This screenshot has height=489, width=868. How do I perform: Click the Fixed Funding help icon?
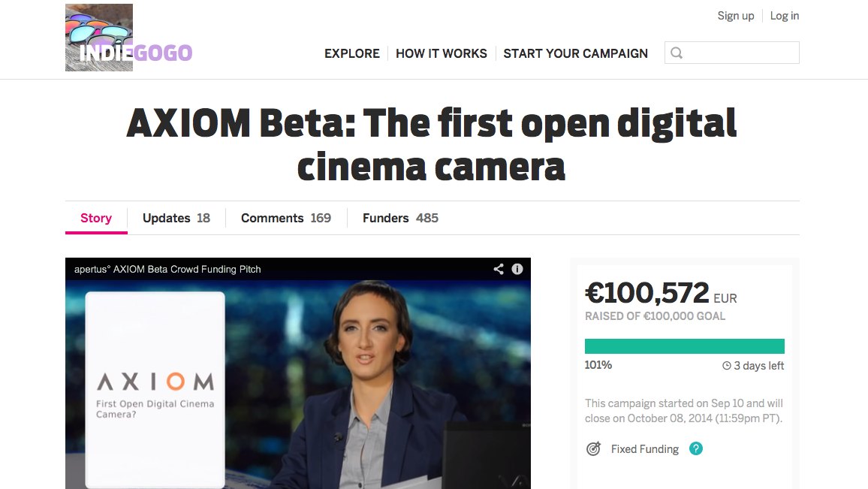coord(696,449)
